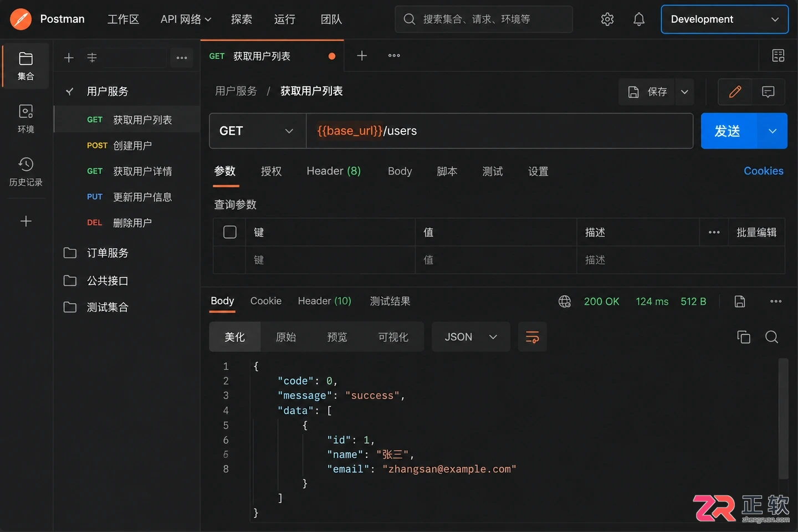Screen dimensions: 798x532
Task: Switch to the request Body tab
Action: 400,171
